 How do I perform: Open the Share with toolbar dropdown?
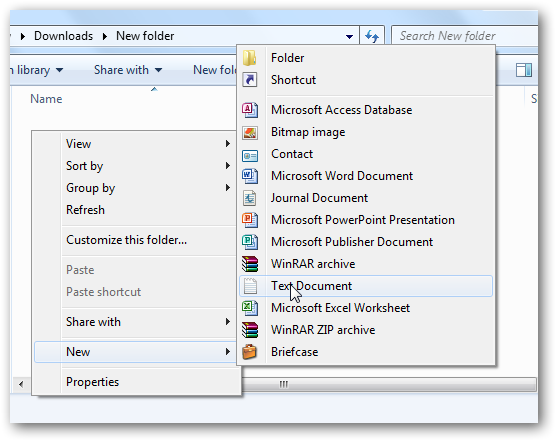coord(128,70)
